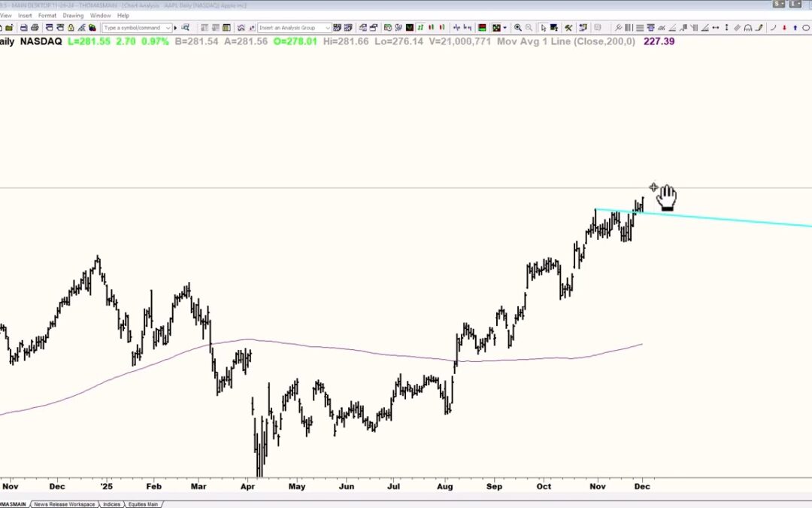Toggle the OHLC bar chart style icon
Image resolution: width=812 pixels, height=508 pixels.
coord(456,27)
